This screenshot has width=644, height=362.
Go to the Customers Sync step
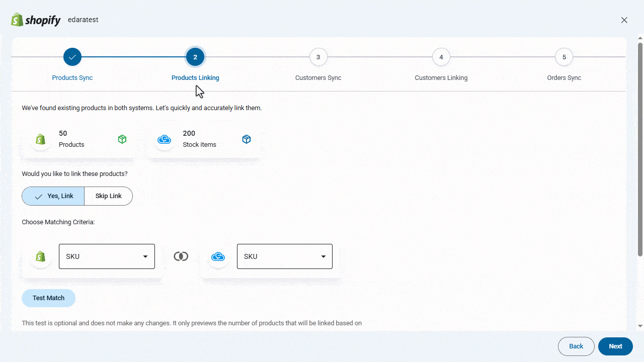[318, 57]
